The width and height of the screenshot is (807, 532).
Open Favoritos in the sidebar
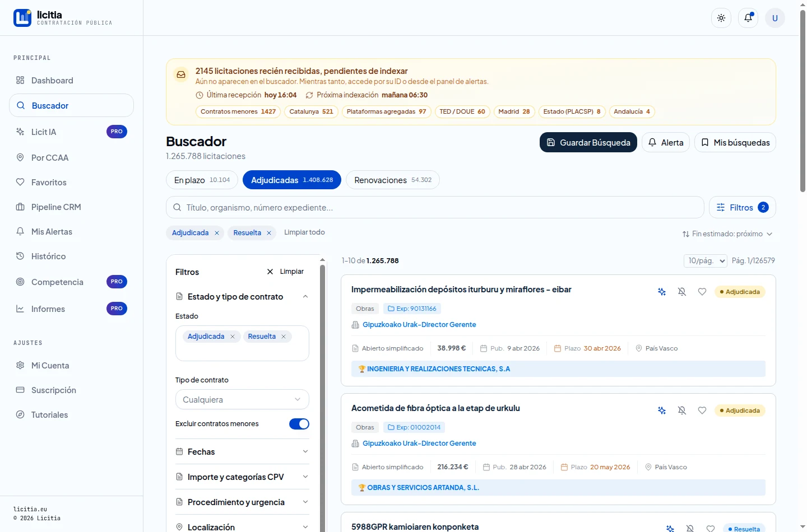tap(71, 183)
